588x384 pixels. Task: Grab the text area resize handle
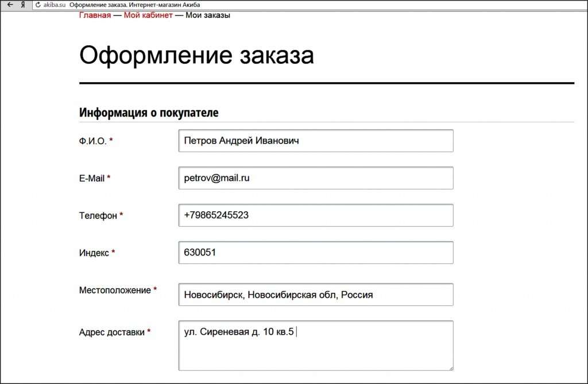[x=451, y=368]
